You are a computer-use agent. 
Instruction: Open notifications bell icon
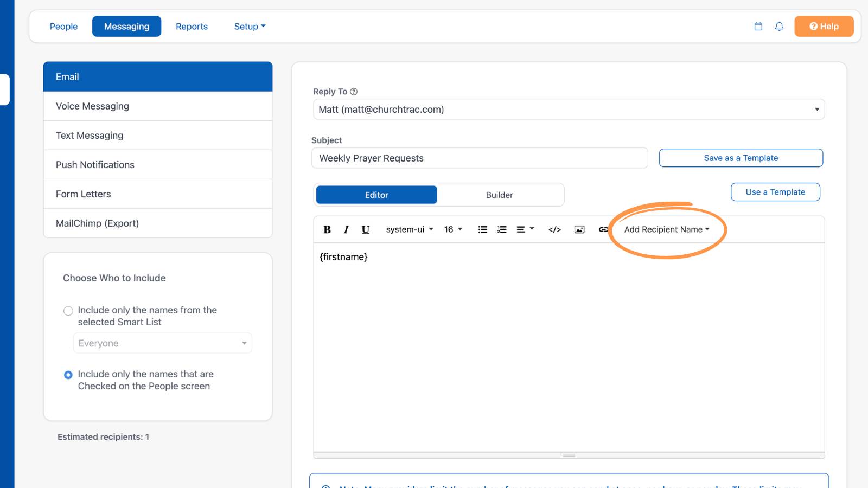click(779, 26)
